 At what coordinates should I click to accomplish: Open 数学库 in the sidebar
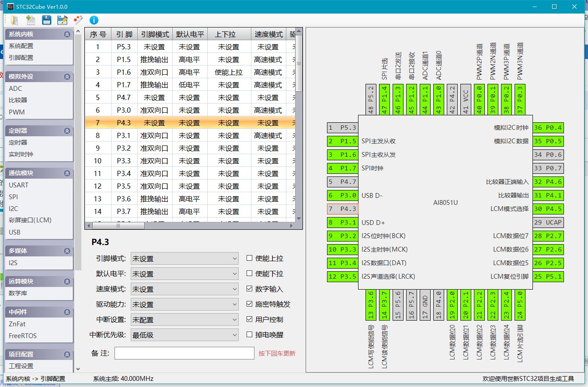18,293
